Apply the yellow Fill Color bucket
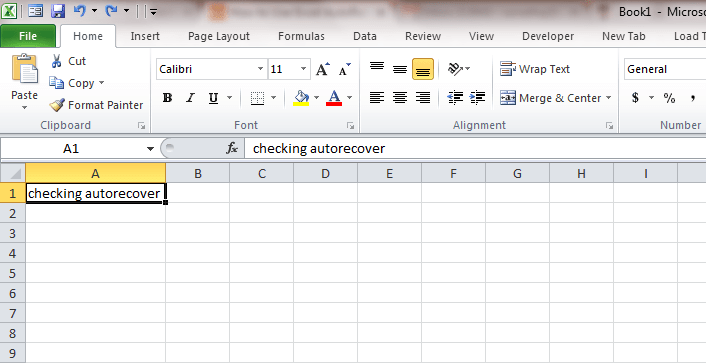The image size is (706, 363). click(x=301, y=98)
